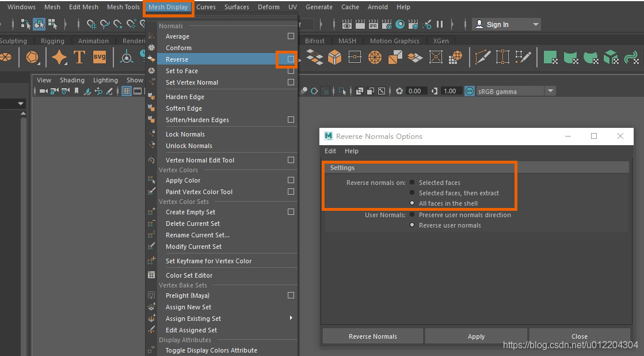This screenshot has height=356, width=644.
Task: Click the bookmark icon in viewport toolbar
Action: pos(77,91)
